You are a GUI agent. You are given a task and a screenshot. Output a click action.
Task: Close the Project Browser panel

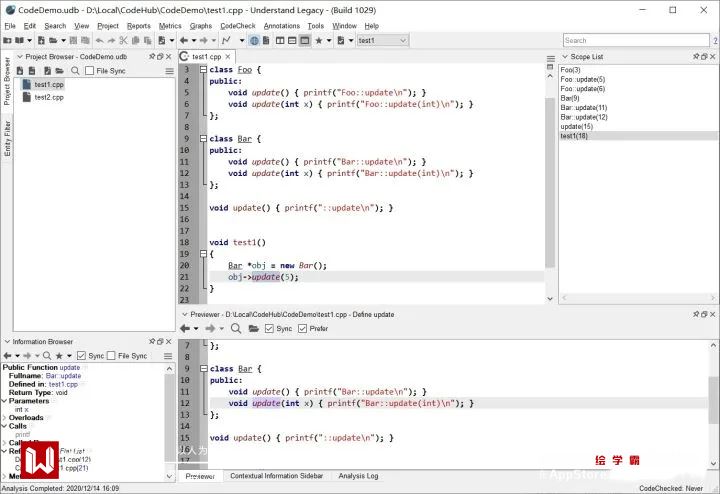(x=169, y=56)
